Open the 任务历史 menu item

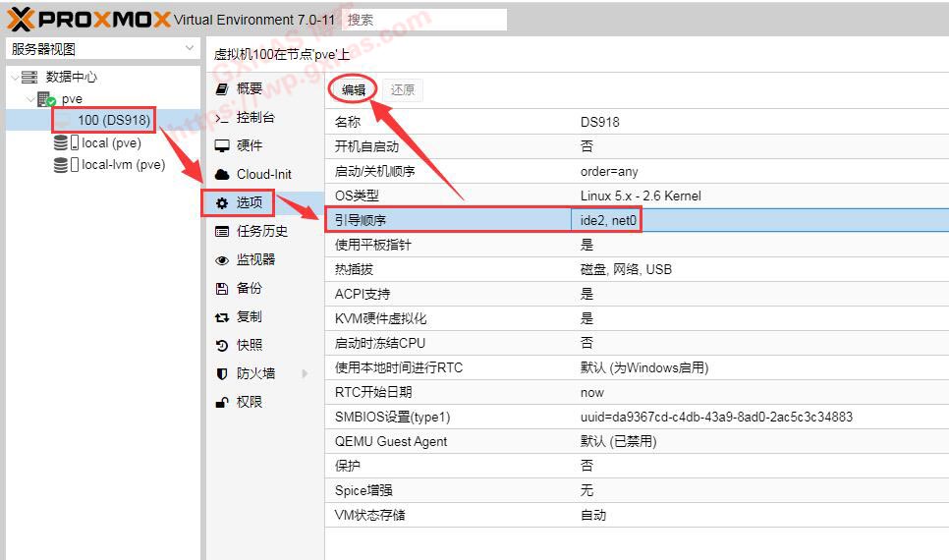(x=261, y=231)
